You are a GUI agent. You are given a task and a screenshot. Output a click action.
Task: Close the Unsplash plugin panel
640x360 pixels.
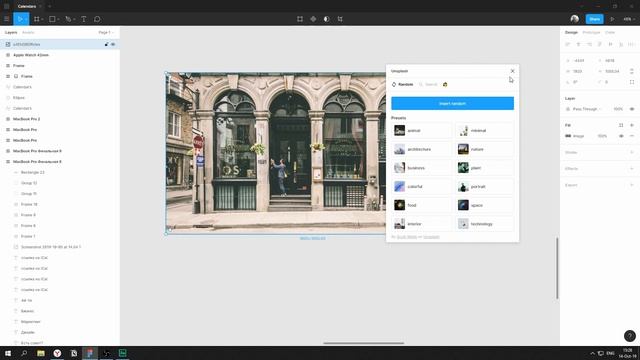pyautogui.click(x=512, y=71)
